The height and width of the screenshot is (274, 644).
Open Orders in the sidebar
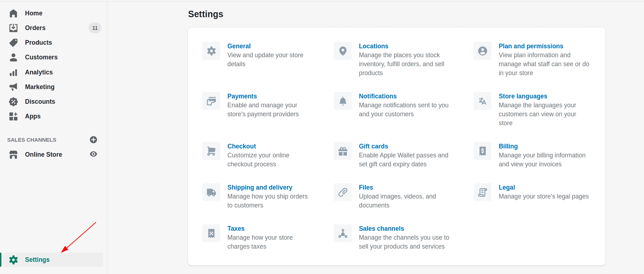pos(35,28)
